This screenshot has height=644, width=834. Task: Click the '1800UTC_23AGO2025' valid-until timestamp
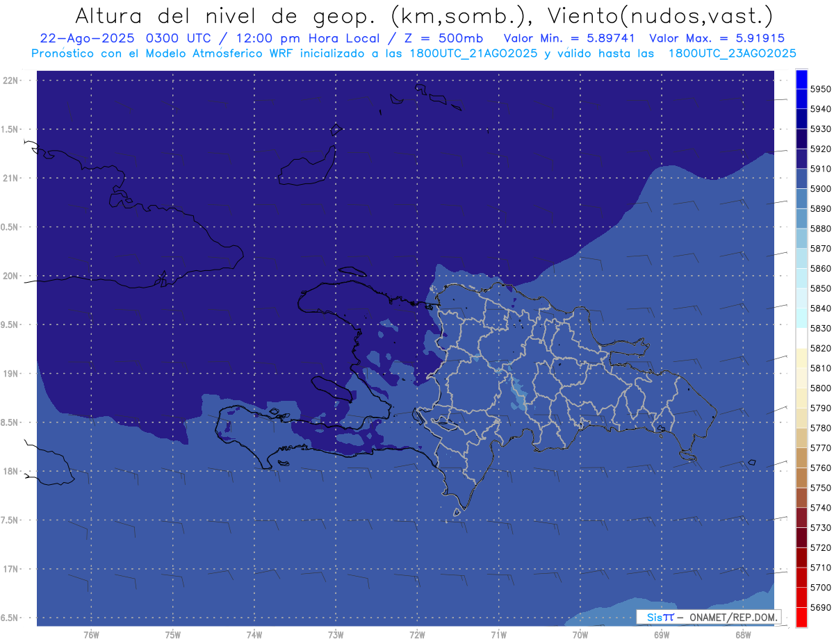(x=732, y=53)
